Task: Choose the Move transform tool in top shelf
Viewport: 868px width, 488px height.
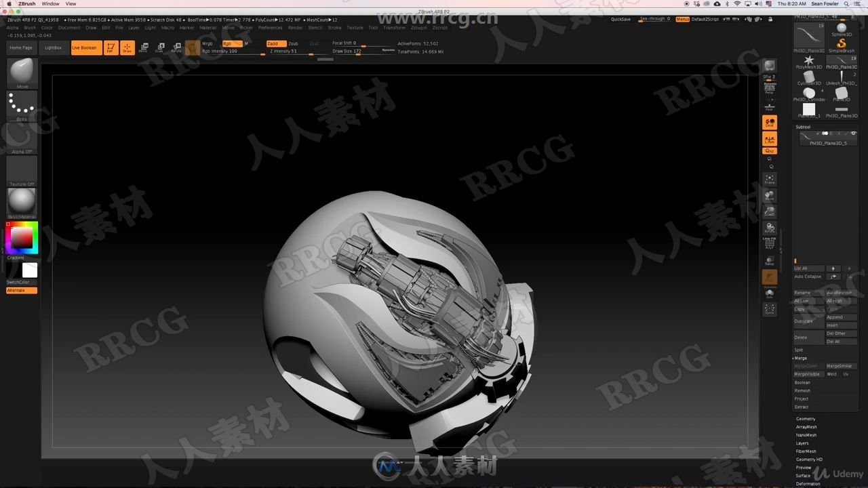Action: pos(143,47)
